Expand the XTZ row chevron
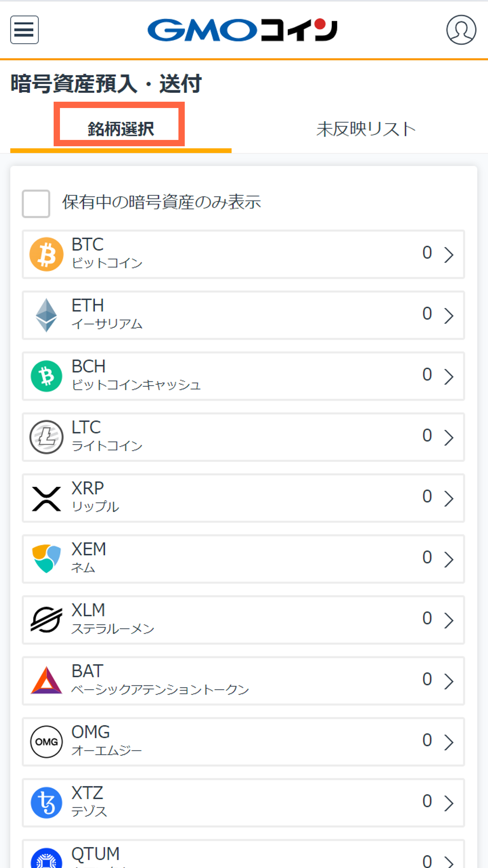The image size is (488, 868). coord(449,803)
